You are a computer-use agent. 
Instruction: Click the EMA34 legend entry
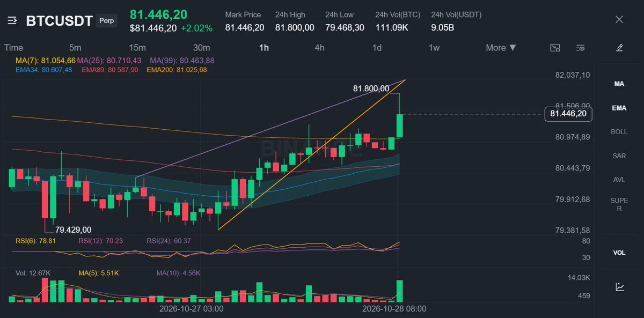coord(43,70)
